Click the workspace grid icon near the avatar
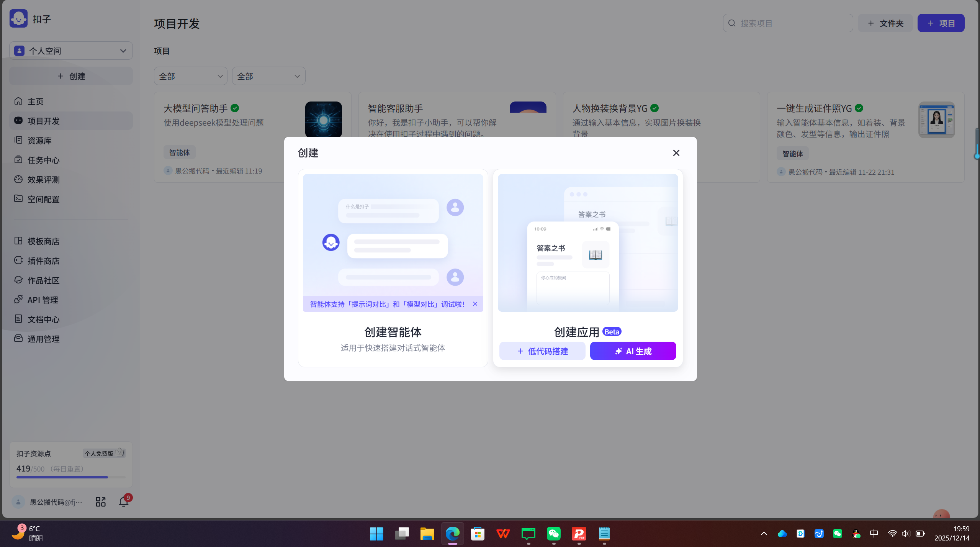Image resolution: width=980 pixels, height=547 pixels. [100, 501]
